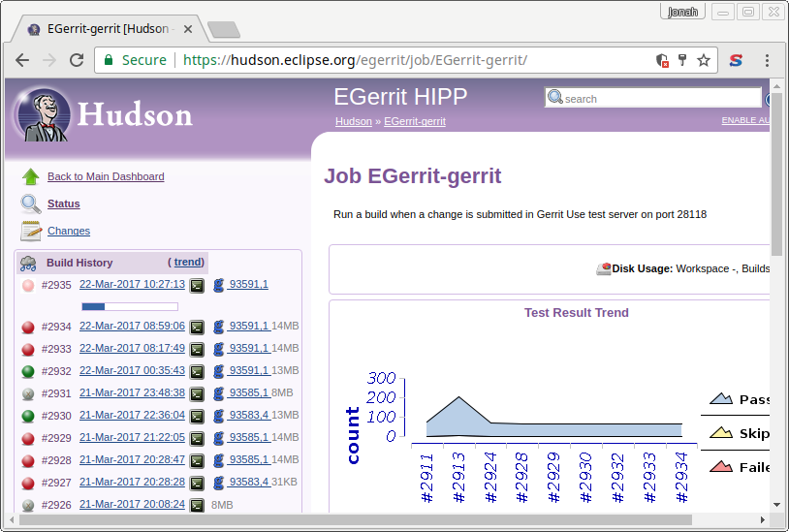Click the green Secure padlock
Image resolution: width=789 pixels, height=532 pixels.
(x=109, y=60)
